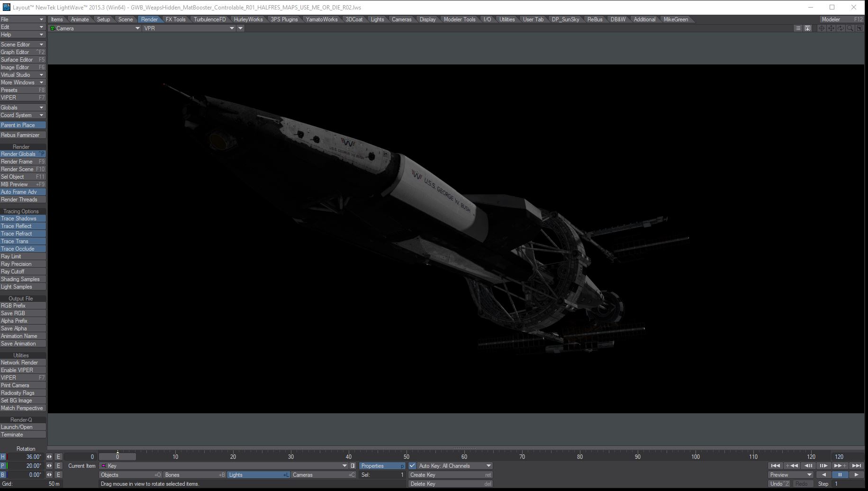
Task: Toggle the Auto Key checkbox
Action: (x=412, y=466)
